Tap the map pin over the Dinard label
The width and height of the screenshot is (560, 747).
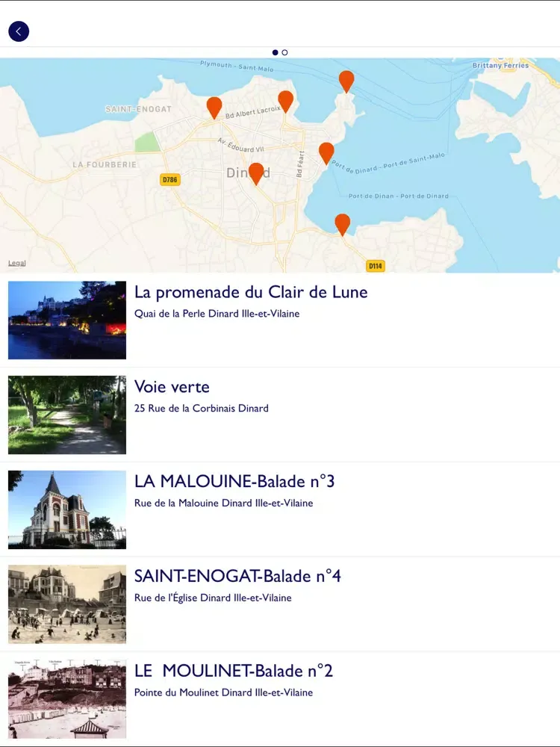256,173
